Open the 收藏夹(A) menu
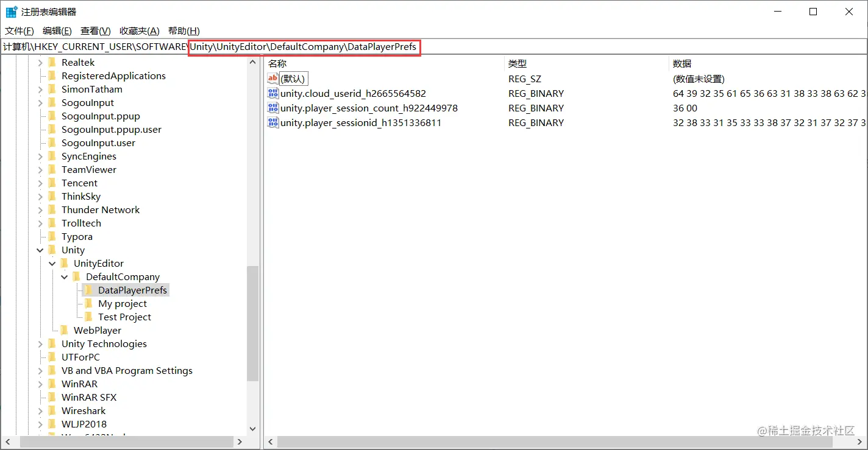Image resolution: width=868 pixels, height=450 pixels. click(139, 31)
